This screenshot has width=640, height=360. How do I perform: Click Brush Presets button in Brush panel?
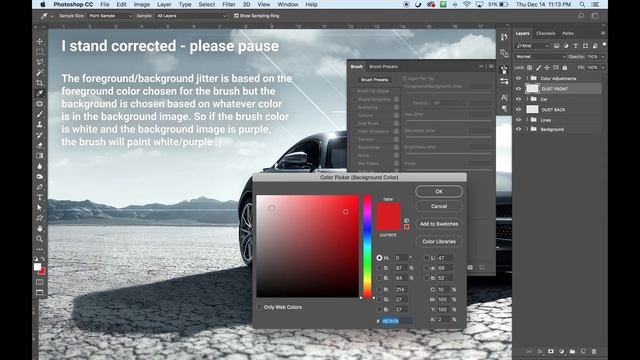374,80
